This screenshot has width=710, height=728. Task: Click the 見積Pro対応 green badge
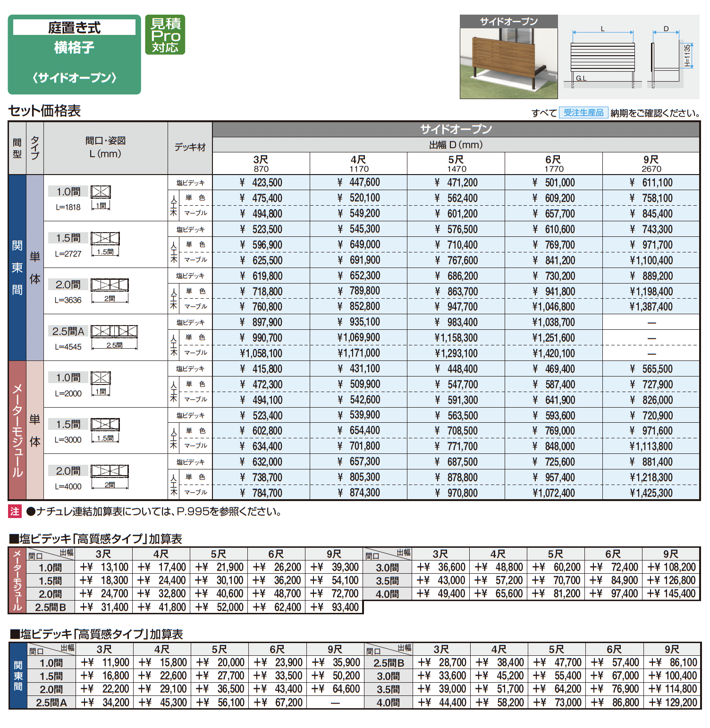point(165,35)
